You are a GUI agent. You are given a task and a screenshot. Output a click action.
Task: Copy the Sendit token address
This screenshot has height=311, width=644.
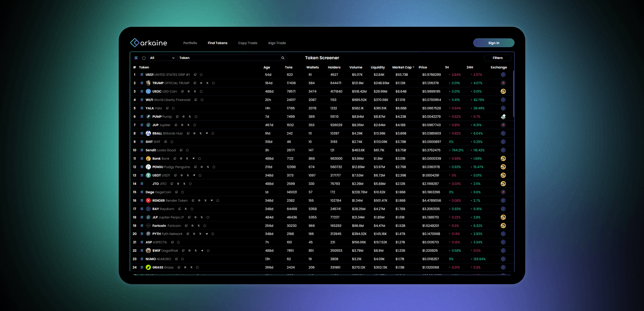pyautogui.click(x=181, y=150)
